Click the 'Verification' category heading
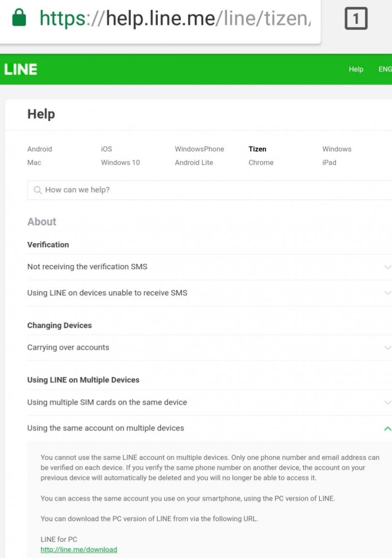The width and height of the screenshot is (392, 558). 48,245
